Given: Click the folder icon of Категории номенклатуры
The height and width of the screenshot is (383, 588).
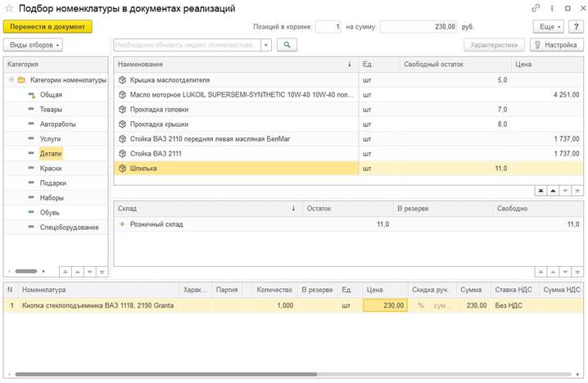Looking at the screenshot, I should 22,80.
